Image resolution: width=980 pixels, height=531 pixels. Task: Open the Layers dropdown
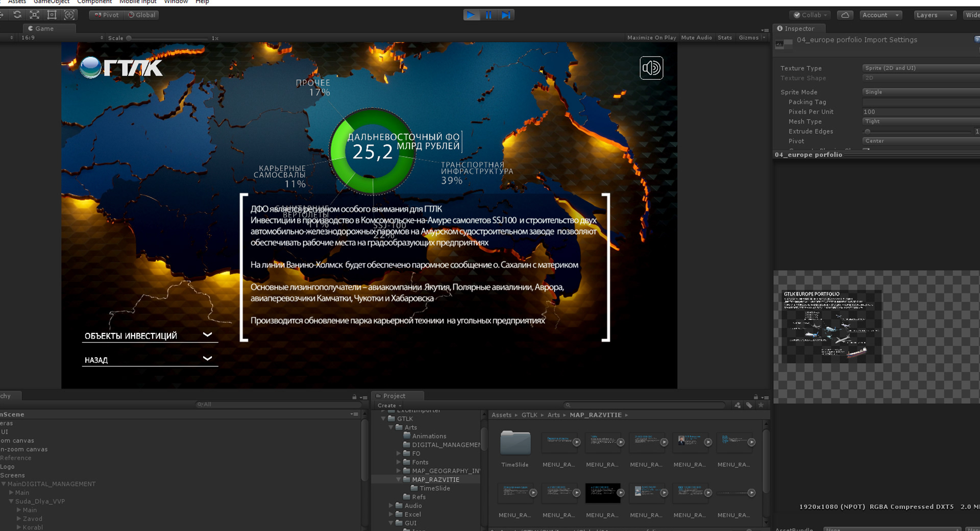[x=934, y=15]
